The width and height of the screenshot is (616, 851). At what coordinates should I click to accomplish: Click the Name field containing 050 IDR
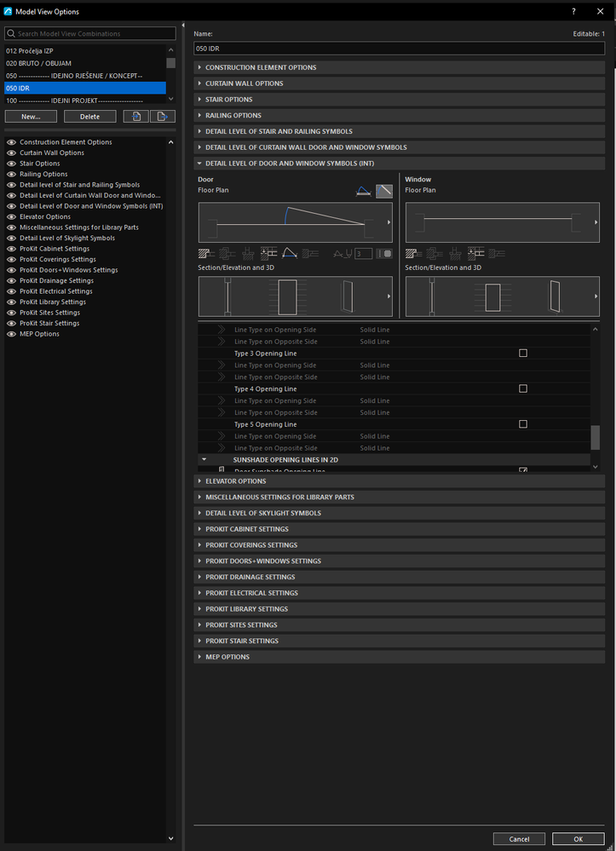[399, 49]
